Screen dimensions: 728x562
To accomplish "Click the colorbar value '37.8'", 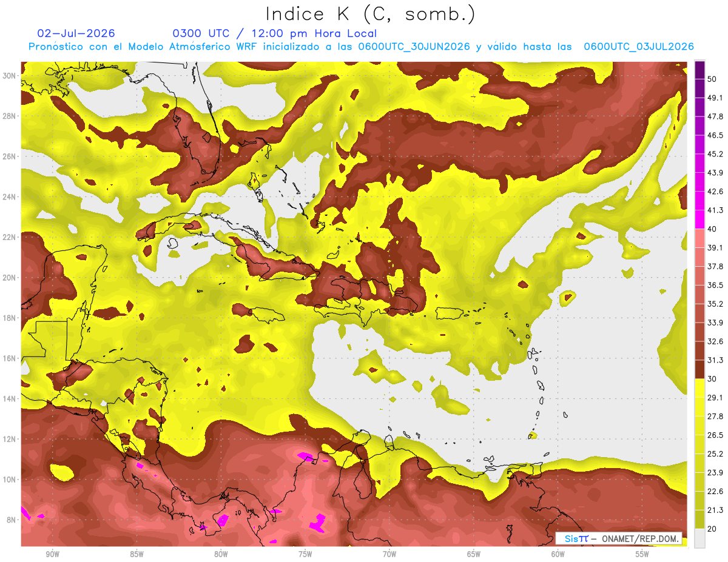I will pos(715,266).
